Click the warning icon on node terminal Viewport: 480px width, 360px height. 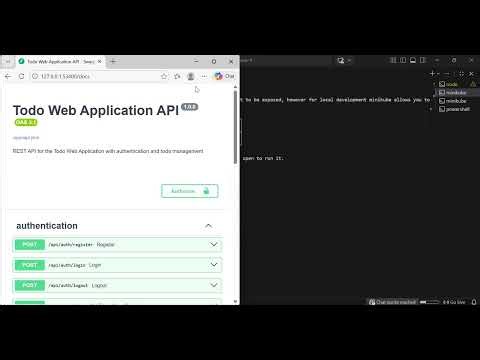tap(473, 84)
